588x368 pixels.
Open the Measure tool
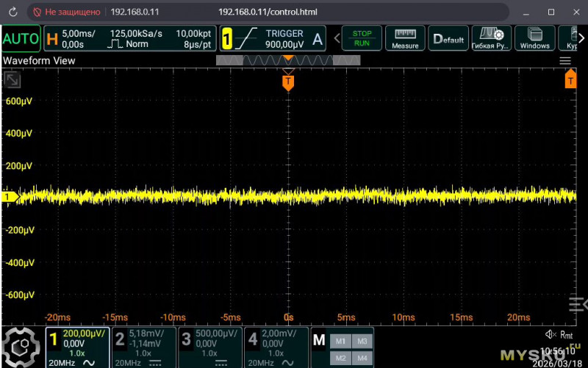pos(405,39)
